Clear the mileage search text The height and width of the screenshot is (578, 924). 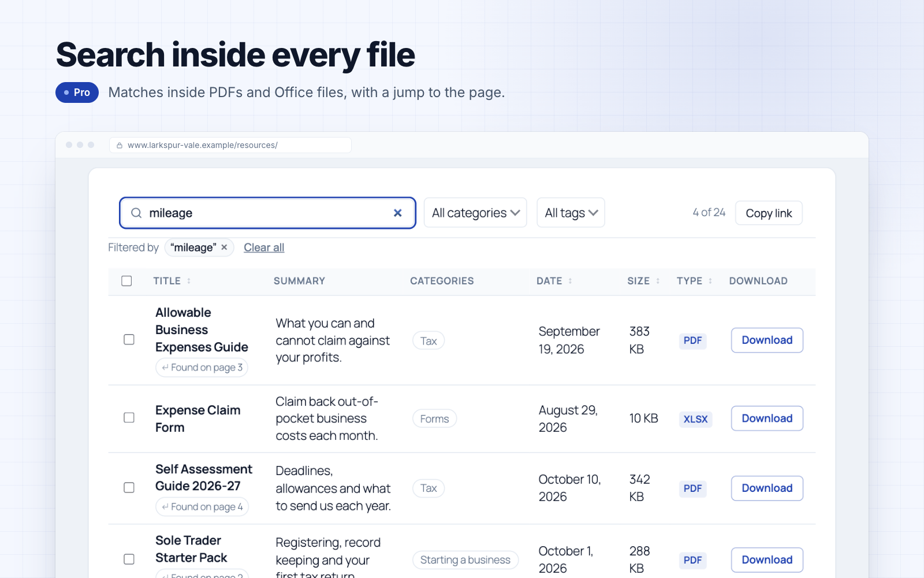click(x=398, y=213)
